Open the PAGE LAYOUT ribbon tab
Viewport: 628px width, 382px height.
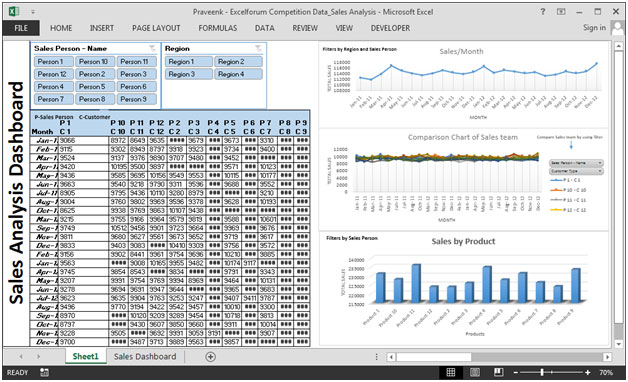tap(156, 28)
